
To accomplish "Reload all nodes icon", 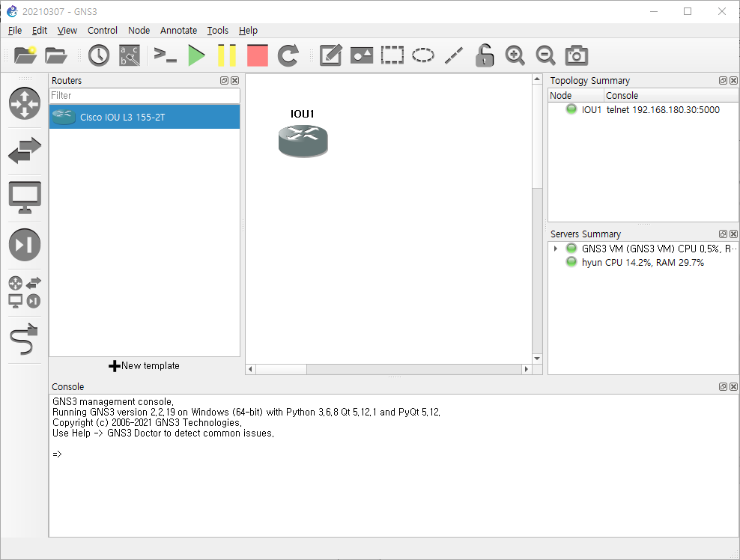I will click(x=288, y=55).
